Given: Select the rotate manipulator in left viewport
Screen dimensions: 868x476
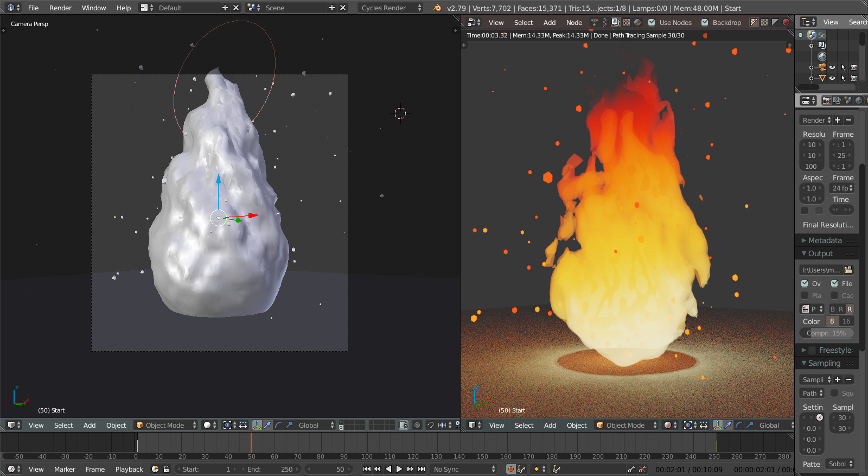Looking at the screenshot, I should pyautogui.click(x=278, y=425).
